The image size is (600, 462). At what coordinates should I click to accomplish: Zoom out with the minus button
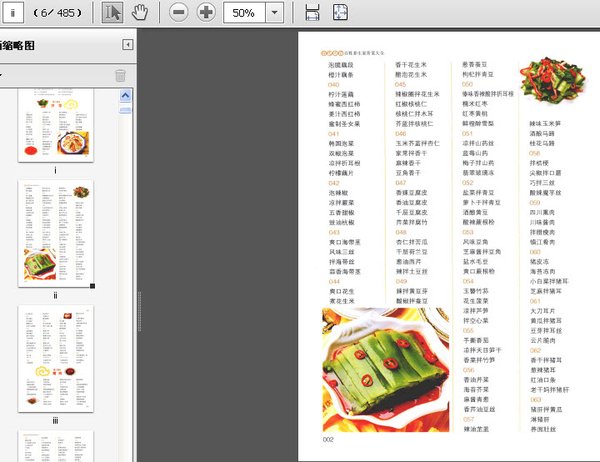point(178,13)
